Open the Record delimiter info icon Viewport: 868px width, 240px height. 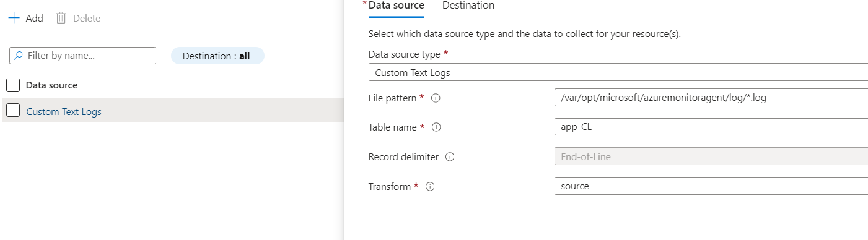(x=450, y=157)
